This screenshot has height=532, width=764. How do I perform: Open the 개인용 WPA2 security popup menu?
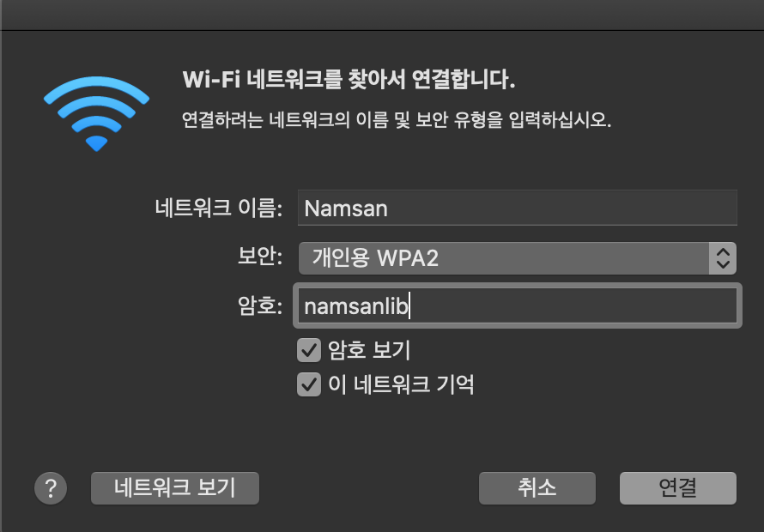coord(518,258)
